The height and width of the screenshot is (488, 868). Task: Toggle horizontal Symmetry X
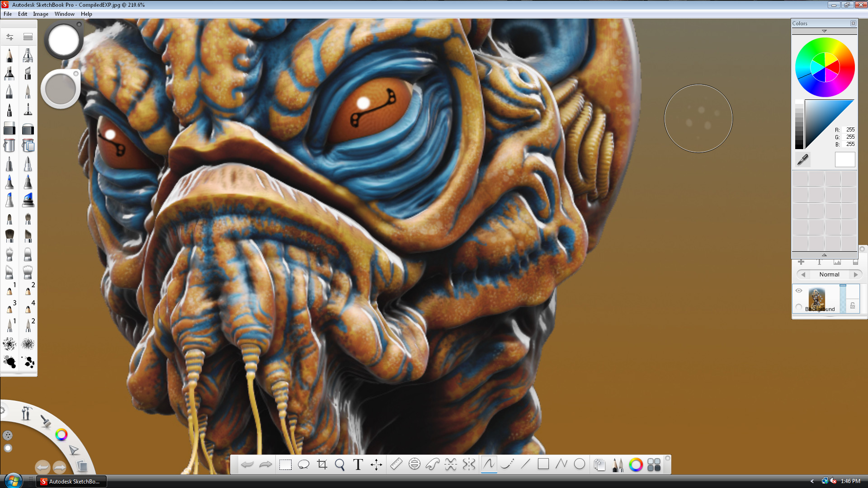coord(451,465)
